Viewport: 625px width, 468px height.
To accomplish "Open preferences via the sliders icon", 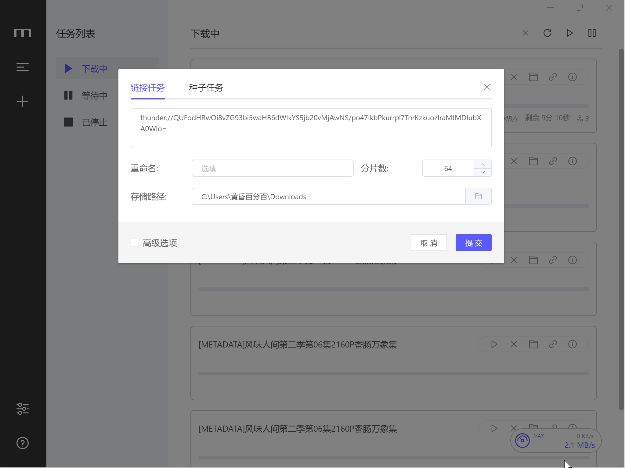I will click(23, 409).
